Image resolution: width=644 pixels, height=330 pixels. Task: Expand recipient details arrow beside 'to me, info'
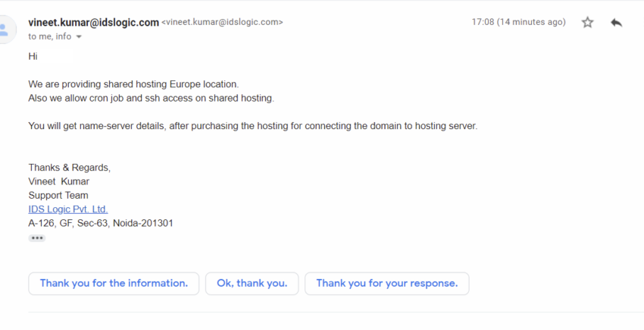tap(79, 36)
